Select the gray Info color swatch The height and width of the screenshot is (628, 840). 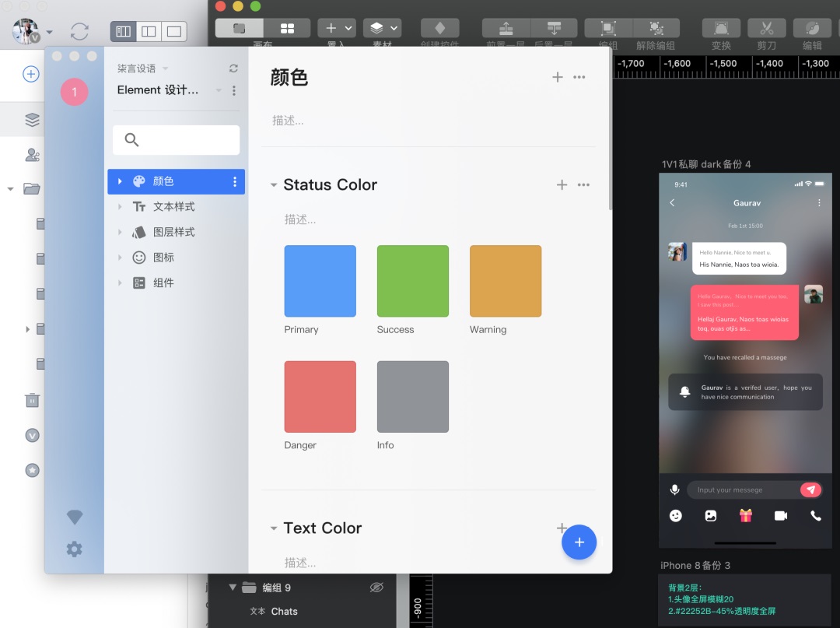click(413, 397)
